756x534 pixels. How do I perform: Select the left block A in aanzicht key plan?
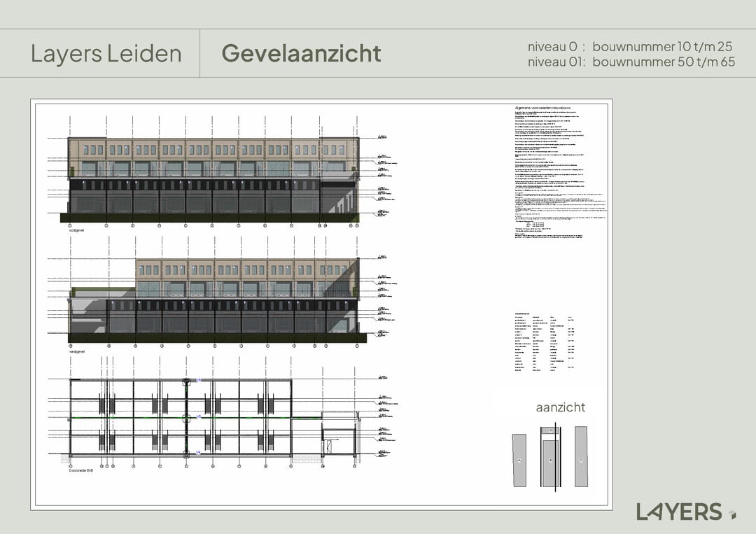pos(519,460)
